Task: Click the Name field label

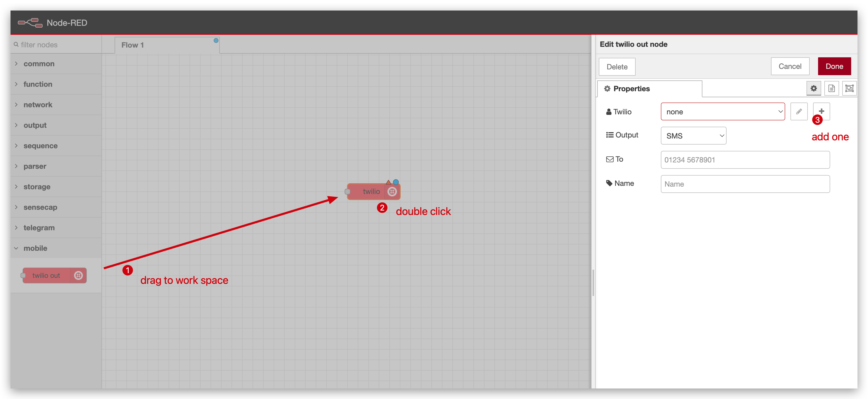Action: click(620, 183)
